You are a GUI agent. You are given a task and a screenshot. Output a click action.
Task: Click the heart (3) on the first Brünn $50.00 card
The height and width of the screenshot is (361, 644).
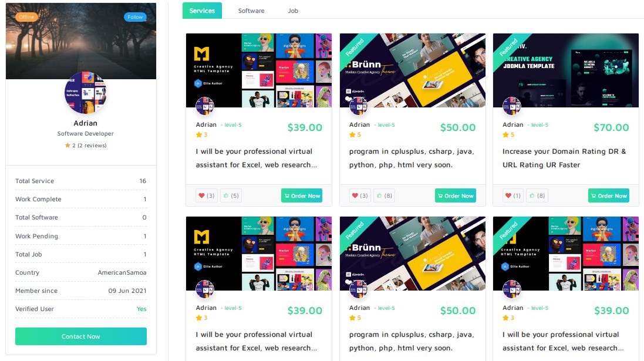pyautogui.click(x=360, y=195)
